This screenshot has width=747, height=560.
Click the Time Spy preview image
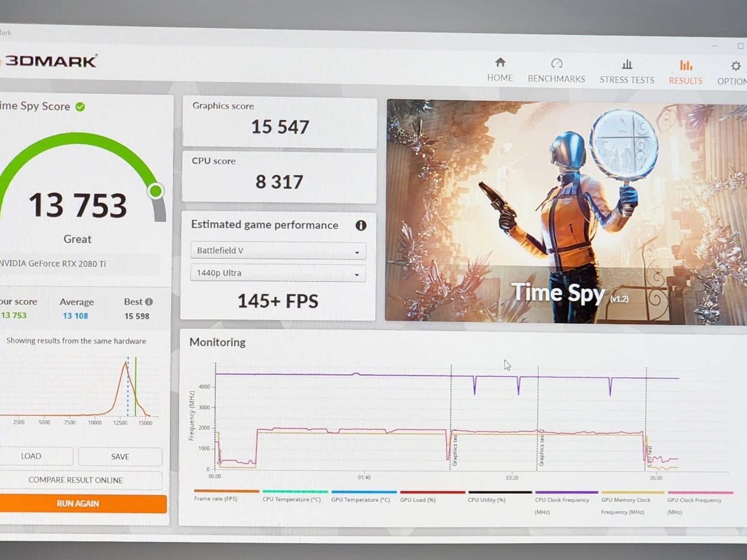[566, 212]
